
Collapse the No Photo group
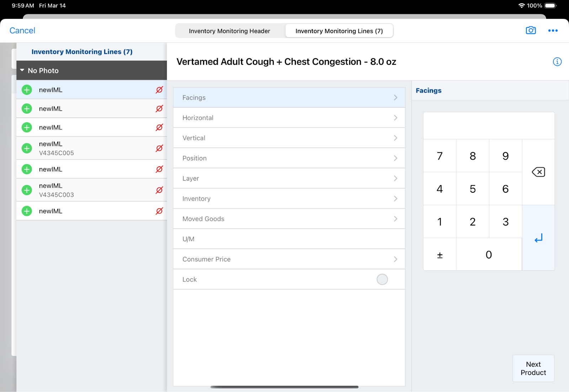pyautogui.click(x=22, y=70)
